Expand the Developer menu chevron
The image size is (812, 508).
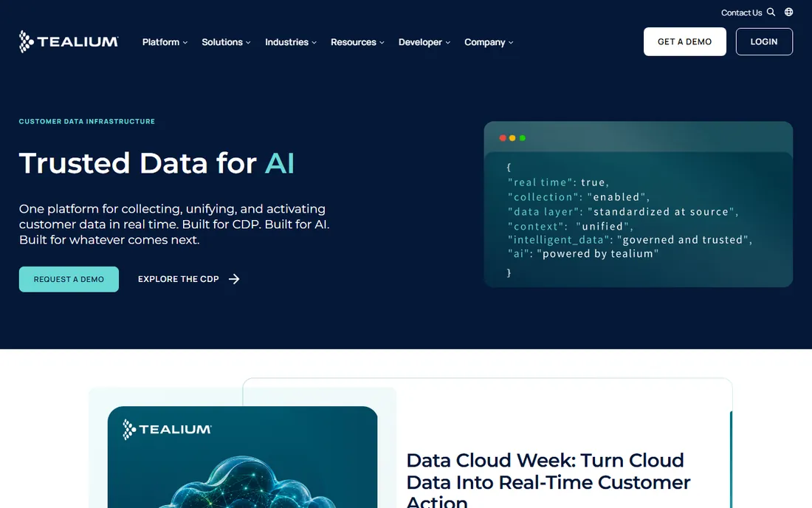(447, 43)
